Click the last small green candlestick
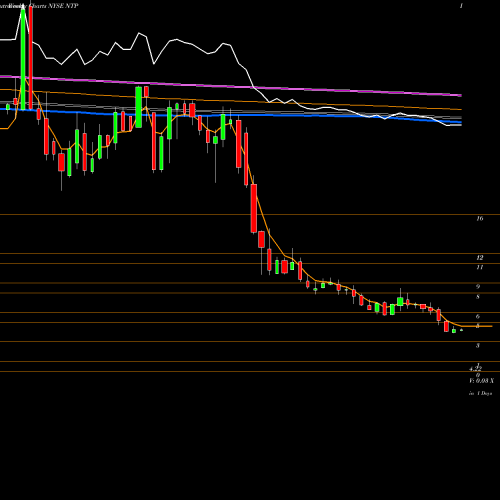Screen dimensions: 500x500 pyautogui.click(x=462, y=330)
